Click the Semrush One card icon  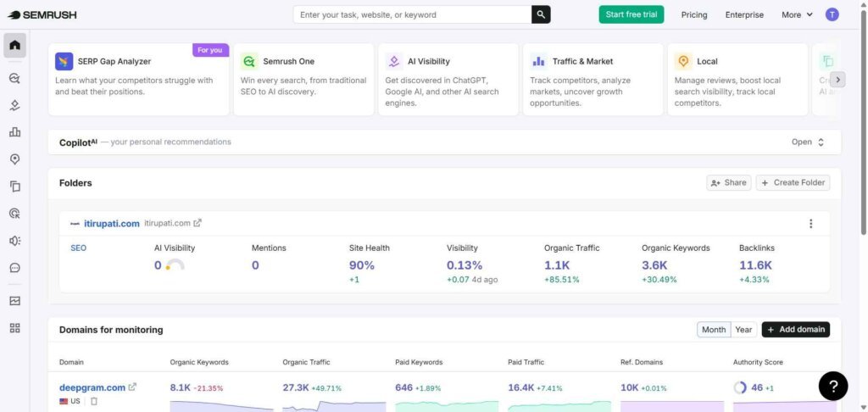[250, 62]
